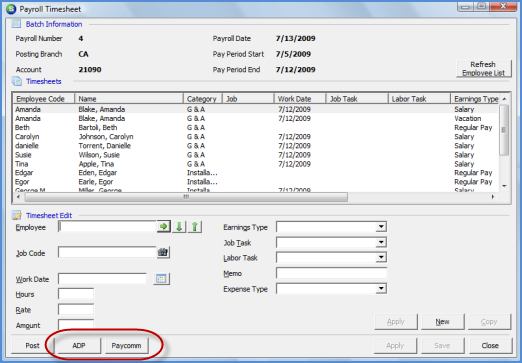The height and width of the screenshot is (363, 522).
Task: Click the green up-arrow previous employee icon
Action: click(195, 227)
